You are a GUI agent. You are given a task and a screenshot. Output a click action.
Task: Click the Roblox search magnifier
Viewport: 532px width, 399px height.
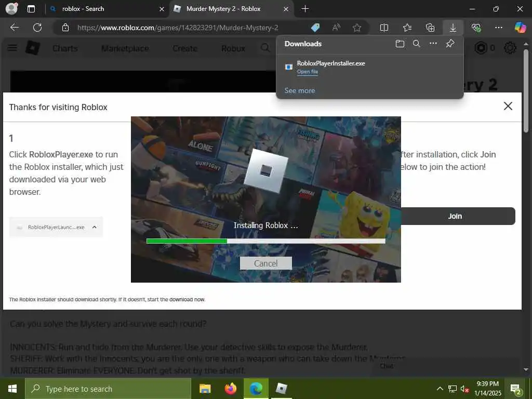pos(265,48)
